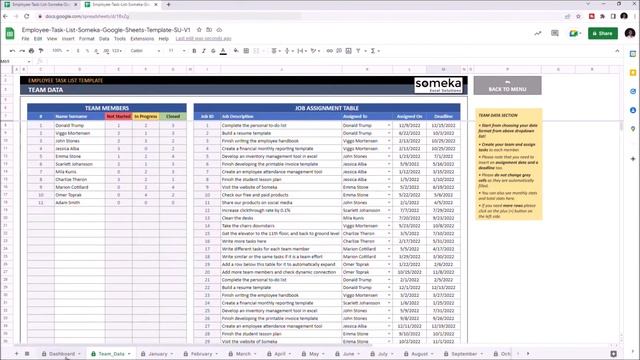Click Back to Menu button
Viewport: 640px width, 360px height.
coord(507,85)
